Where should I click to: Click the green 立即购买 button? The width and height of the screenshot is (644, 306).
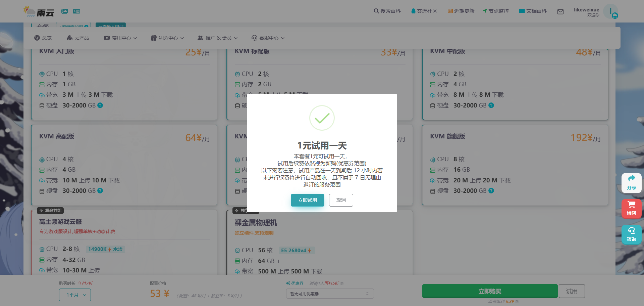[489, 291]
